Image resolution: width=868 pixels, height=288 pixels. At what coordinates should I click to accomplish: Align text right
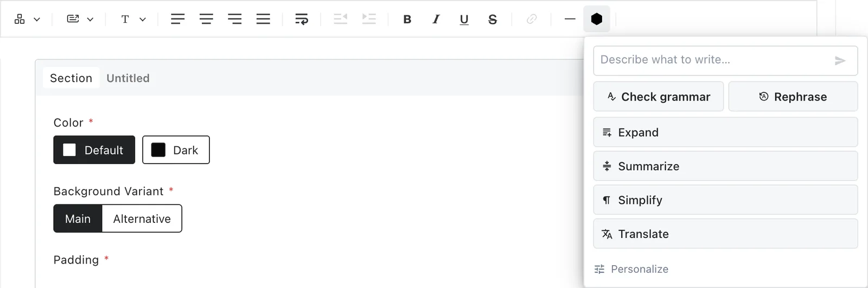[x=235, y=19]
